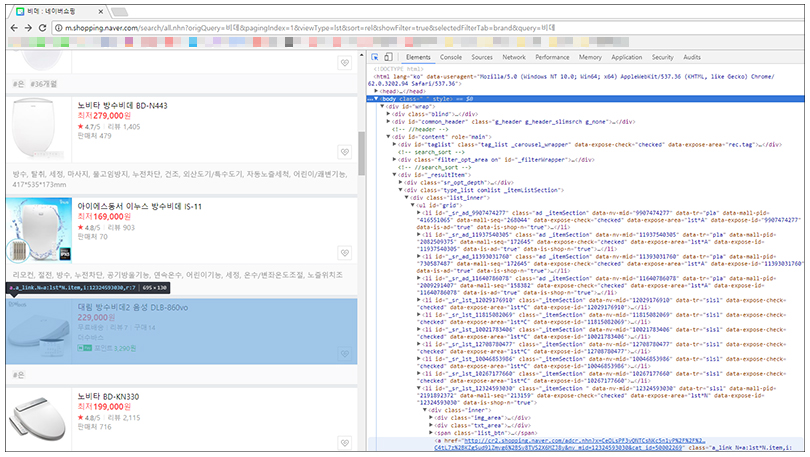The width and height of the screenshot is (810, 457).
Task: Select the 비데 : 네이버쇼핑 browser tab
Action: pyautogui.click(x=57, y=11)
